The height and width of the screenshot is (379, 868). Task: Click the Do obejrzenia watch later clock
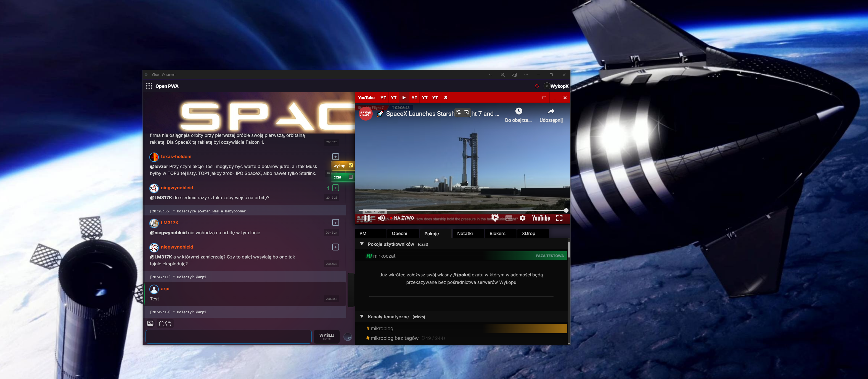[x=518, y=111]
